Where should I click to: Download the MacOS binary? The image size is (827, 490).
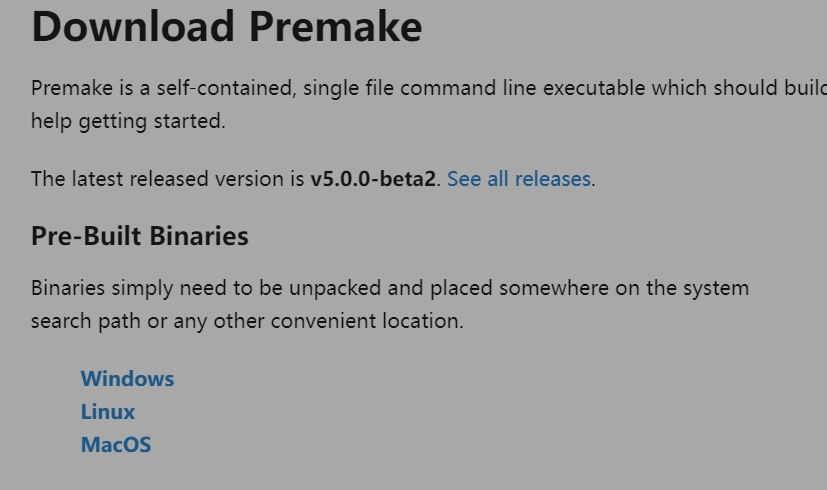pyautogui.click(x=116, y=445)
